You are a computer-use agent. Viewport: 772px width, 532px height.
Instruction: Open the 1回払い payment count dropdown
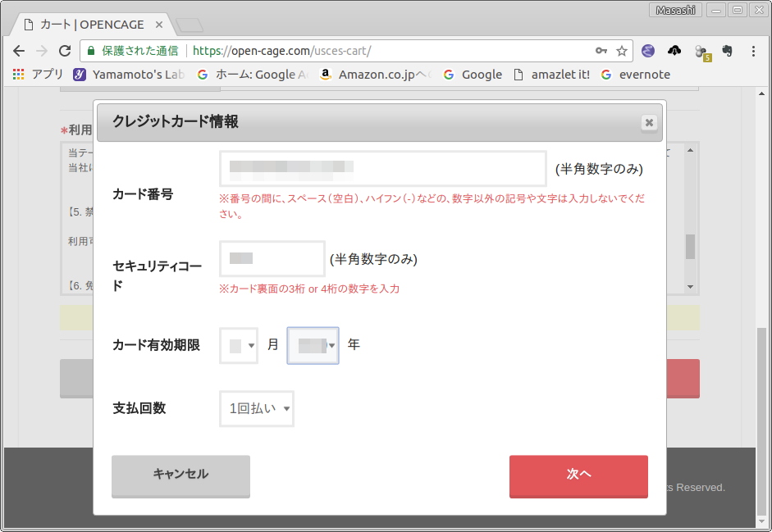tap(257, 408)
